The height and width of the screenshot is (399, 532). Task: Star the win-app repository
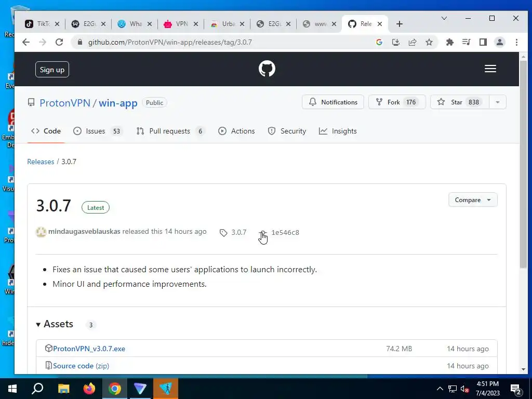(x=460, y=102)
